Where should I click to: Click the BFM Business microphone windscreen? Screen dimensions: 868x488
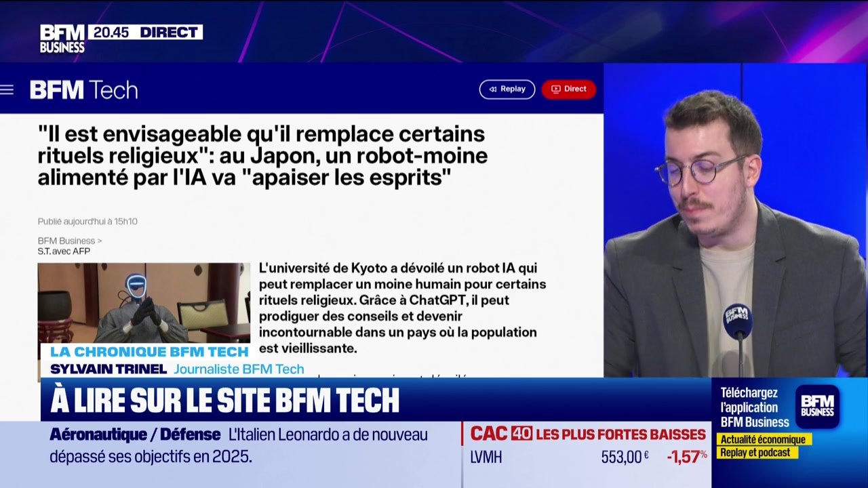737,321
